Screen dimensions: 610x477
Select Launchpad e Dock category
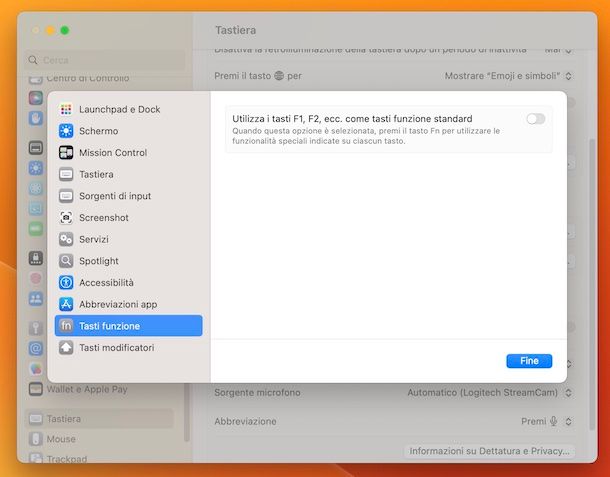[x=128, y=109]
